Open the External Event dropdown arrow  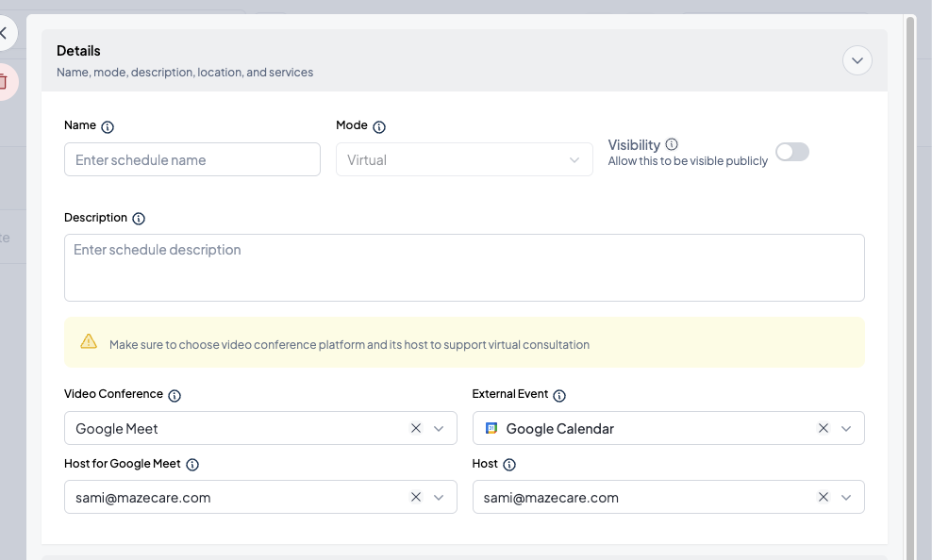point(846,429)
